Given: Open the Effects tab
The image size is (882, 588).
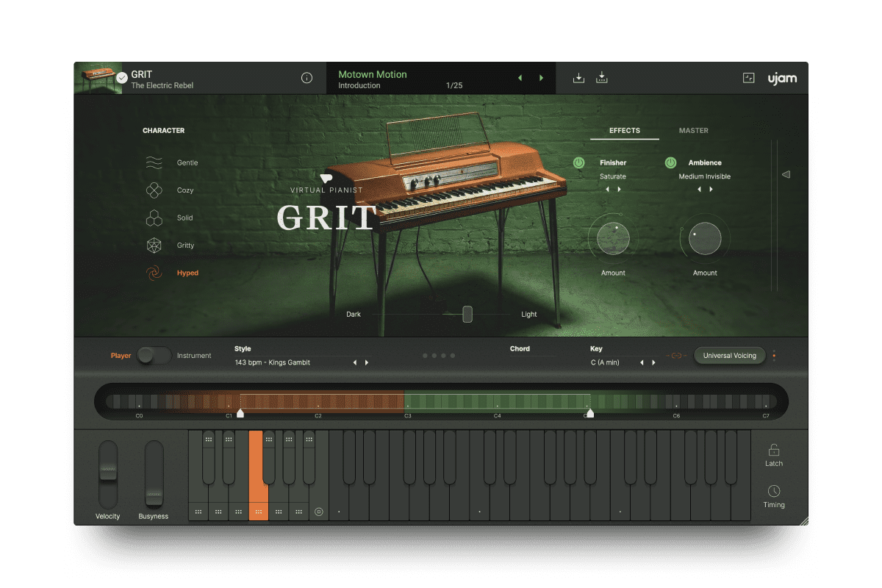Looking at the screenshot, I should [624, 131].
